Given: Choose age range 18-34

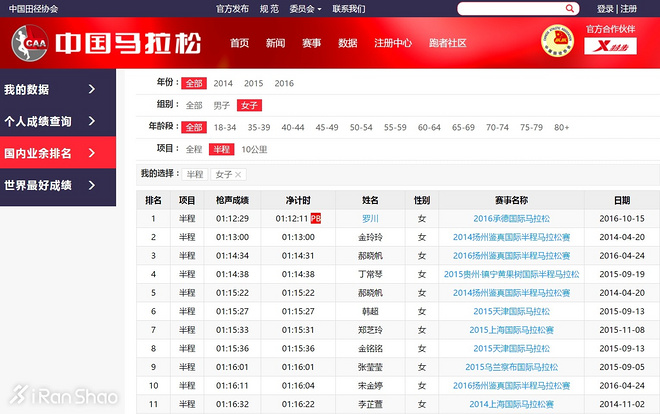Looking at the screenshot, I should [x=225, y=127].
